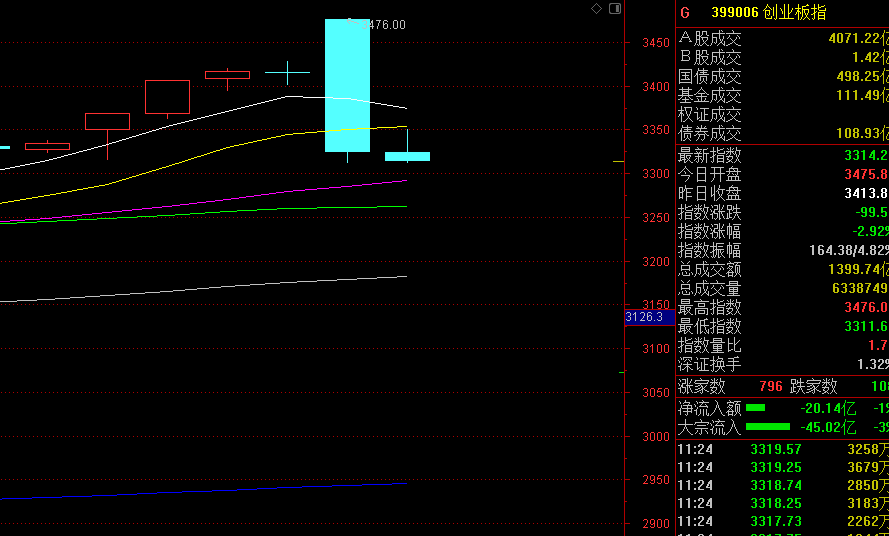Click the 涨家数 label

coord(702,387)
